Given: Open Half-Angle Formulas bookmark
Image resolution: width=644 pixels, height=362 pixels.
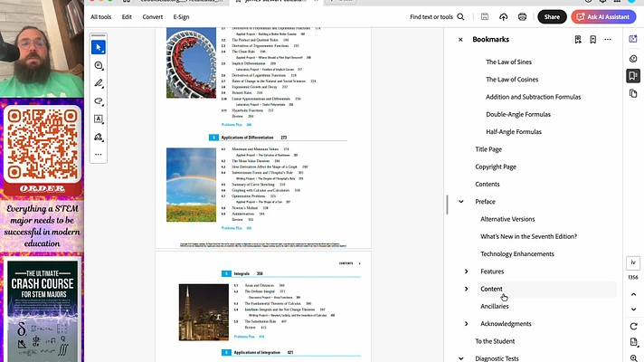Looking at the screenshot, I should point(514,132).
